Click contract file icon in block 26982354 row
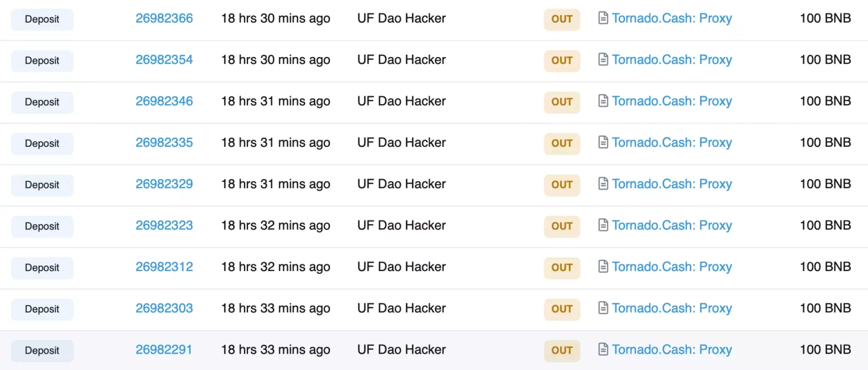 point(603,59)
